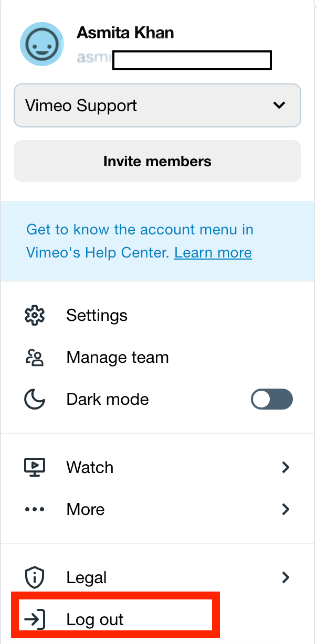Click the Dark mode moon icon
This screenshot has height=644, width=317.
coord(34,399)
